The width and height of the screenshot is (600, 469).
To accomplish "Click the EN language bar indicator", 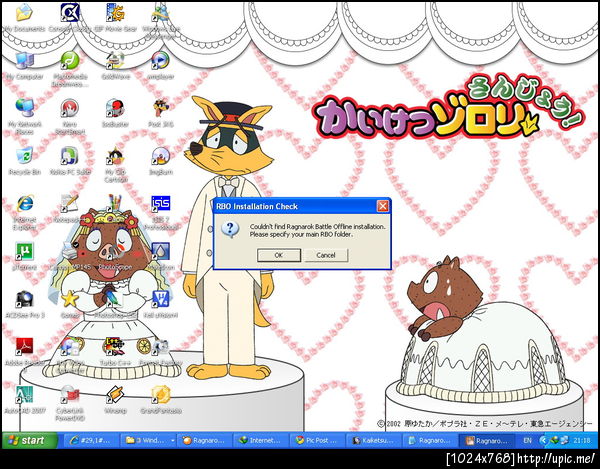I will click(527, 441).
